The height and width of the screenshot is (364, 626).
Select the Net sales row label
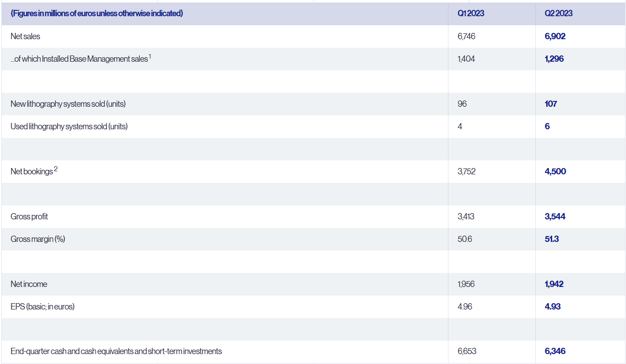click(25, 36)
